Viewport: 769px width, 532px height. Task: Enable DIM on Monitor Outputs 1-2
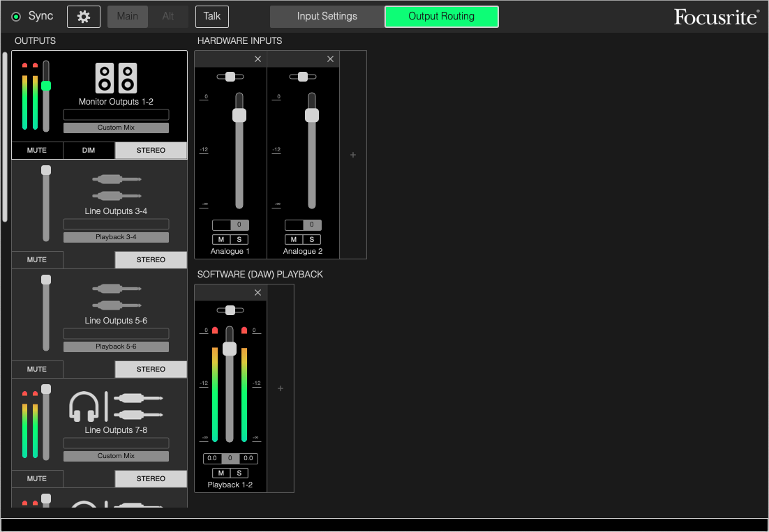pos(89,150)
